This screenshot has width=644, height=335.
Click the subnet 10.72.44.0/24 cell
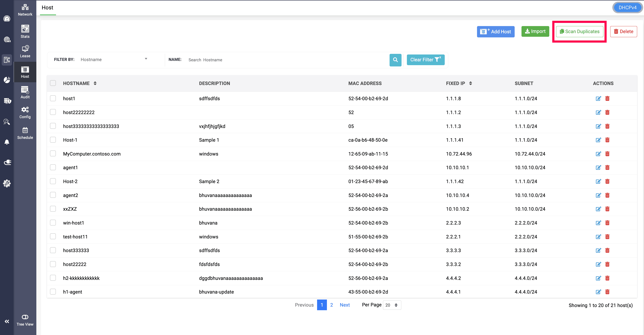click(530, 154)
